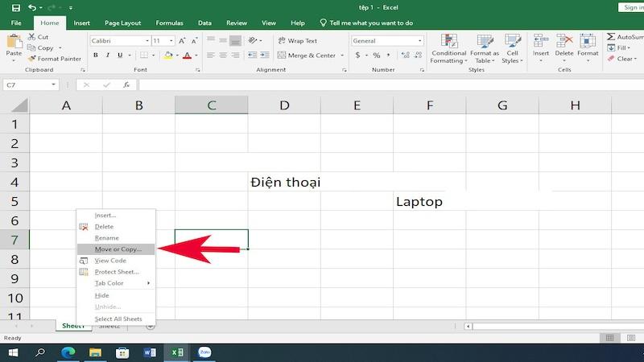Click the Paste clipboard icon
644x362 pixels.
coord(14,42)
